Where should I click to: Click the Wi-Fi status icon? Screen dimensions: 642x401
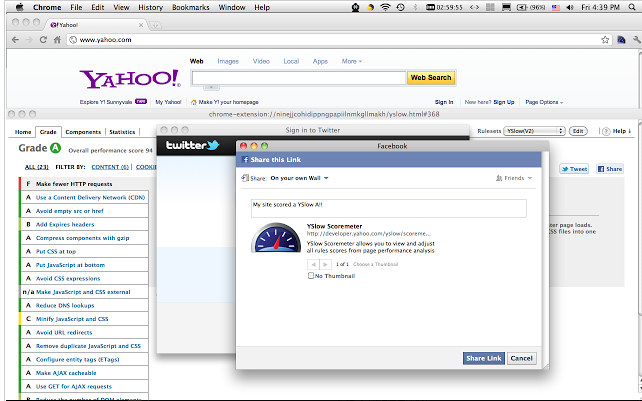click(x=385, y=7)
